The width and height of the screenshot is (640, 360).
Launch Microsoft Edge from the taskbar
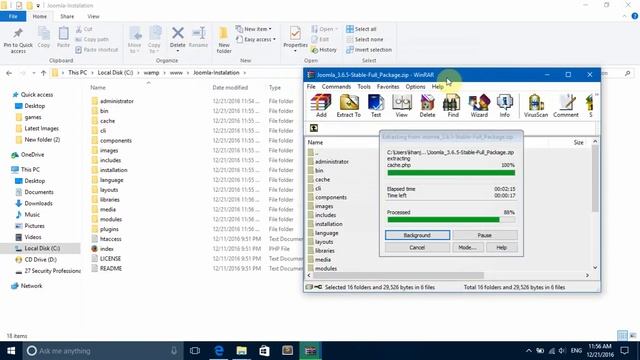click(x=219, y=351)
